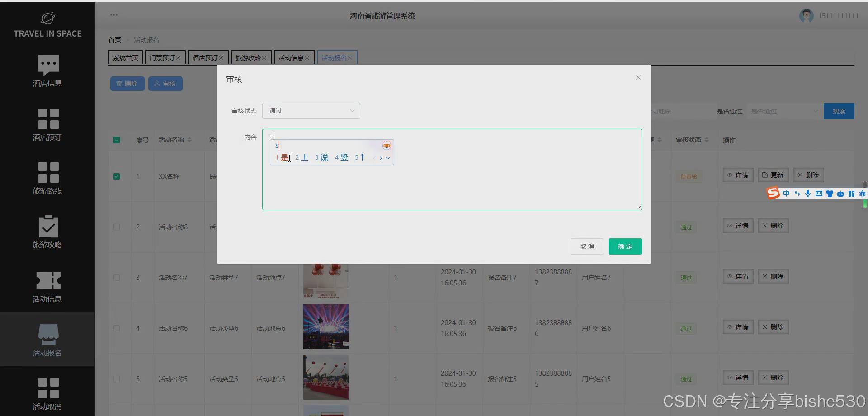
Task: Close the 门票预订 tab via its X
Action: [178, 58]
